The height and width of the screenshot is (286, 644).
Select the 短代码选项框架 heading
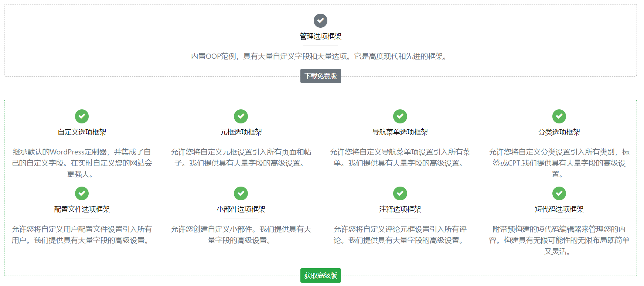(559, 209)
